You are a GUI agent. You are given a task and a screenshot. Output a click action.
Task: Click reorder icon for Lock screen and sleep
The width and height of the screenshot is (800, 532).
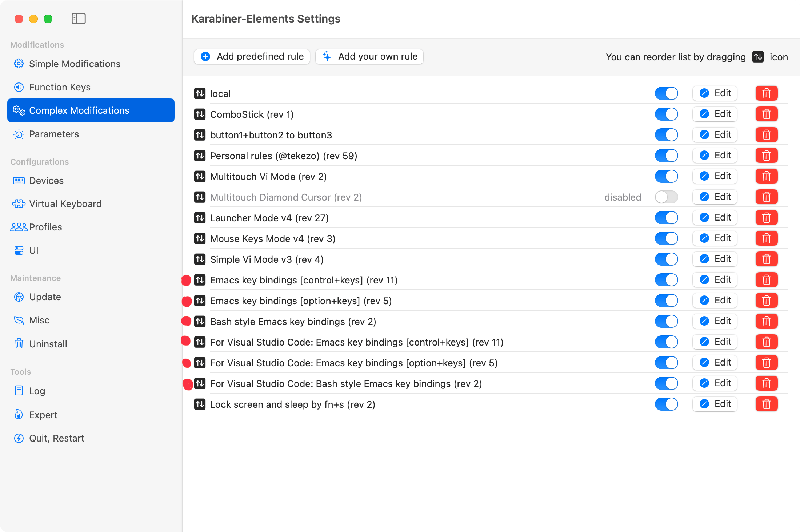pos(200,404)
